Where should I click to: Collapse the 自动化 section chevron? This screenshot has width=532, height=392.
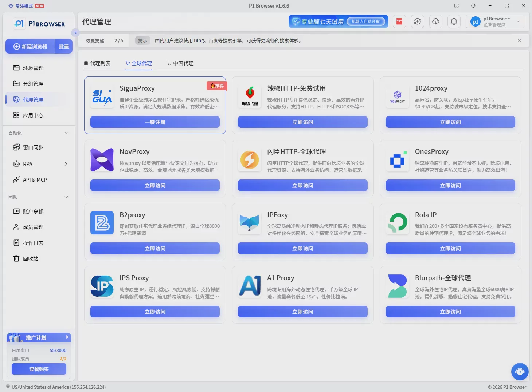pyautogui.click(x=66, y=133)
